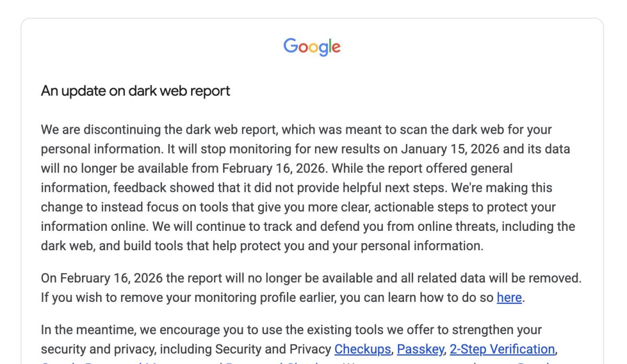Viewport: 627px width, 364px height.
Task: Click the phrase 'actionable steps'
Action: click(x=424, y=207)
